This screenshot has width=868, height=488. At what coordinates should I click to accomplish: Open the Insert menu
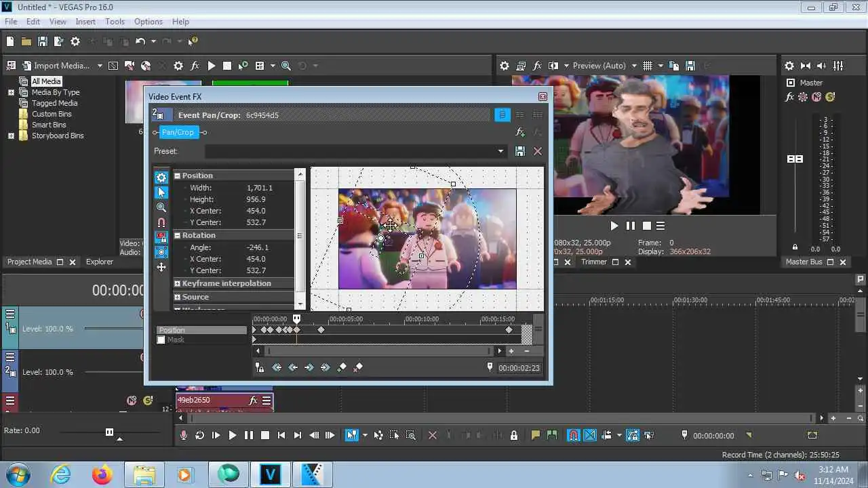point(85,22)
